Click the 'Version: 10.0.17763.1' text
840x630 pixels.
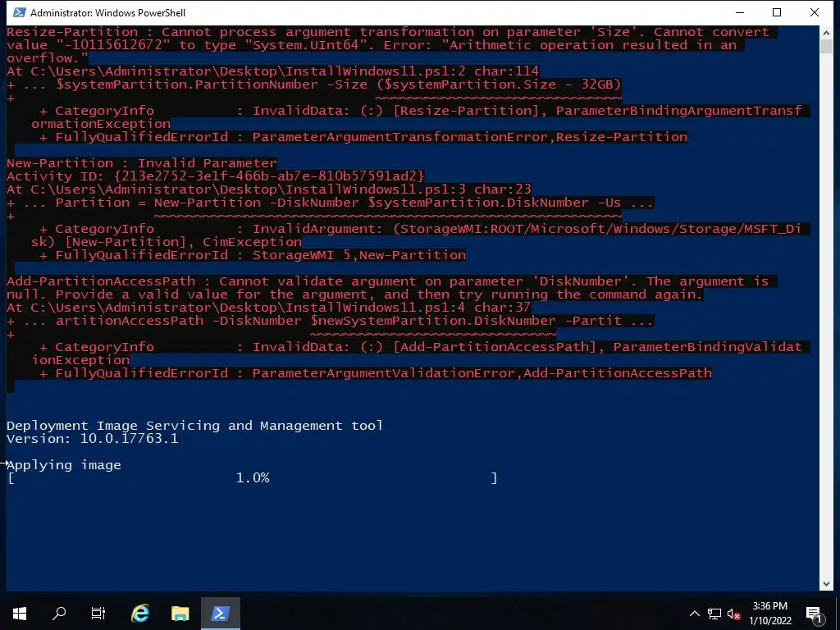click(92, 438)
